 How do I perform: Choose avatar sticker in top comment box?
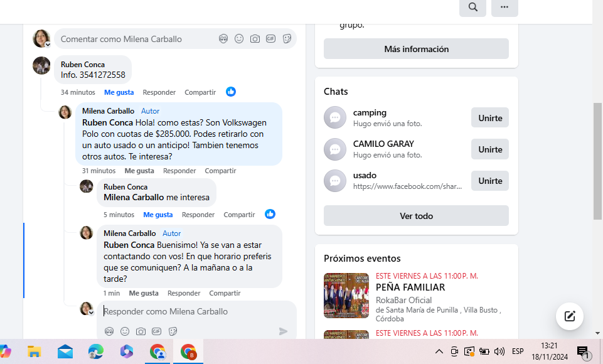click(x=223, y=39)
